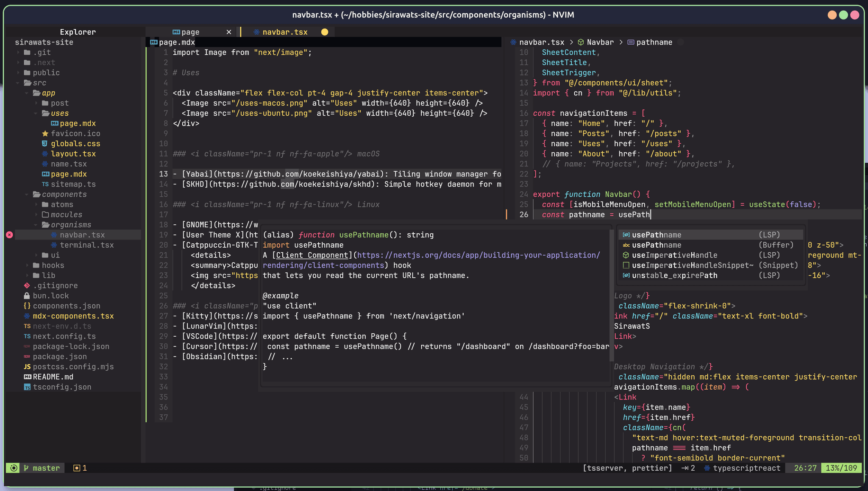The image size is (868, 491).
Task: Click the git branch icon in status line
Action: tap(26, 468)
